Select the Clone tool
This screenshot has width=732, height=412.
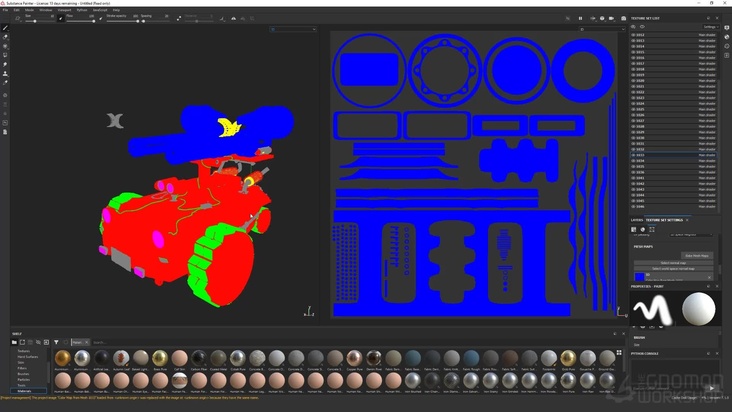point(5,74)
